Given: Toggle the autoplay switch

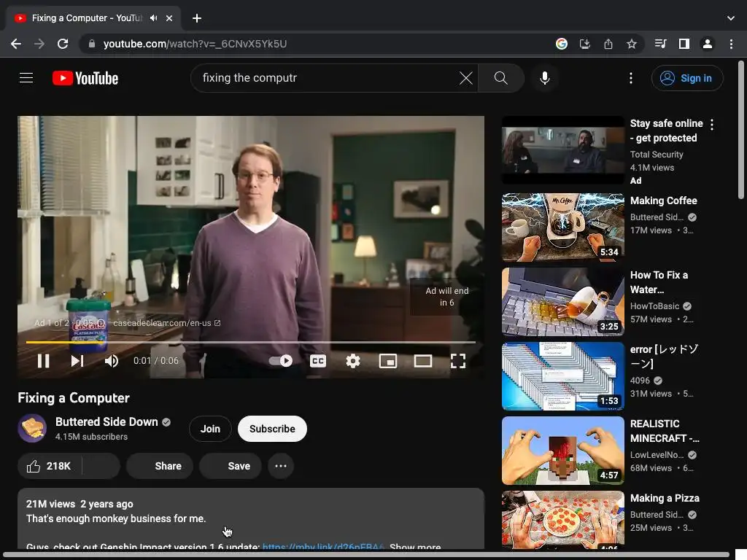Looking at the screenshot, I should (x=281, y=361).
